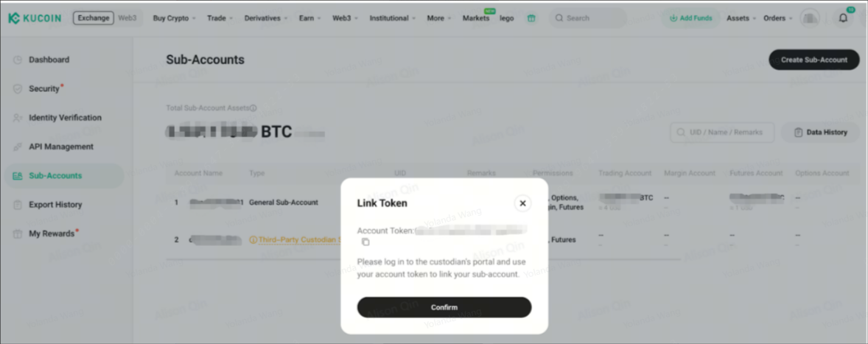Viewport: 868px width, 344px height.
Task: Click the KuCoin logo
Action: tap(35, 18)
